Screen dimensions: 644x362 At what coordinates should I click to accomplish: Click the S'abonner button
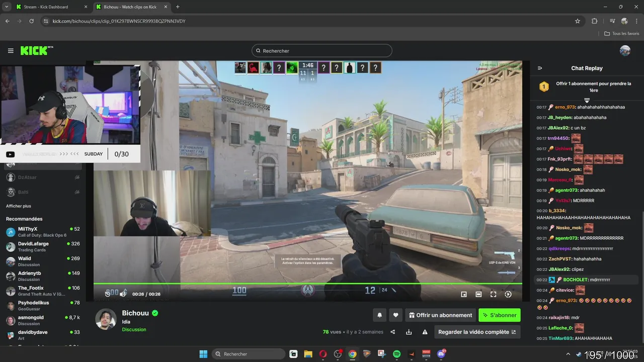coord(500,315)
